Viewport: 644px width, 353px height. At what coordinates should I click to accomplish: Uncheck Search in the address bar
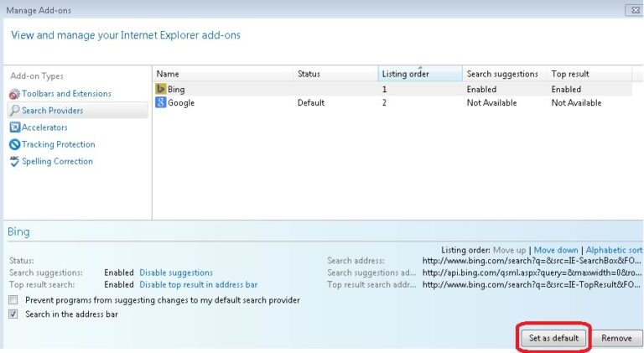(13, 314)
